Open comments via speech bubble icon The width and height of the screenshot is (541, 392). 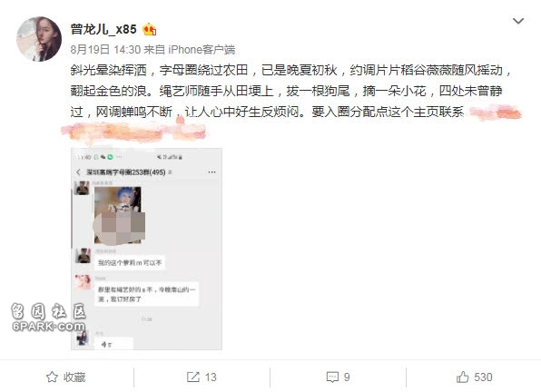pyautogui.click(x=332, y=377)
